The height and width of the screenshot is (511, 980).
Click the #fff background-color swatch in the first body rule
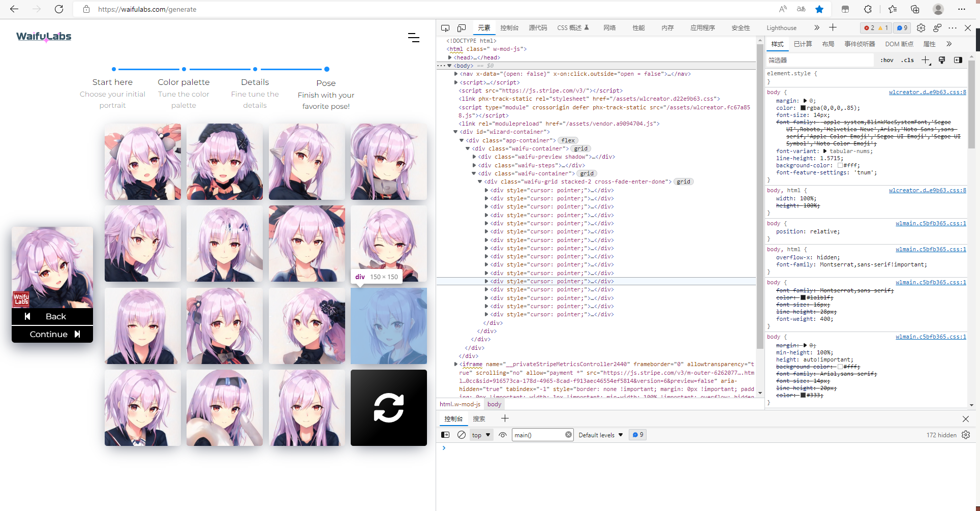click(840, 165)
